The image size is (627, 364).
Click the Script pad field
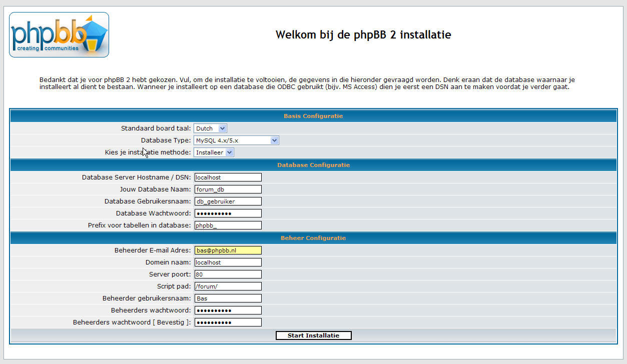pos(228,286)
